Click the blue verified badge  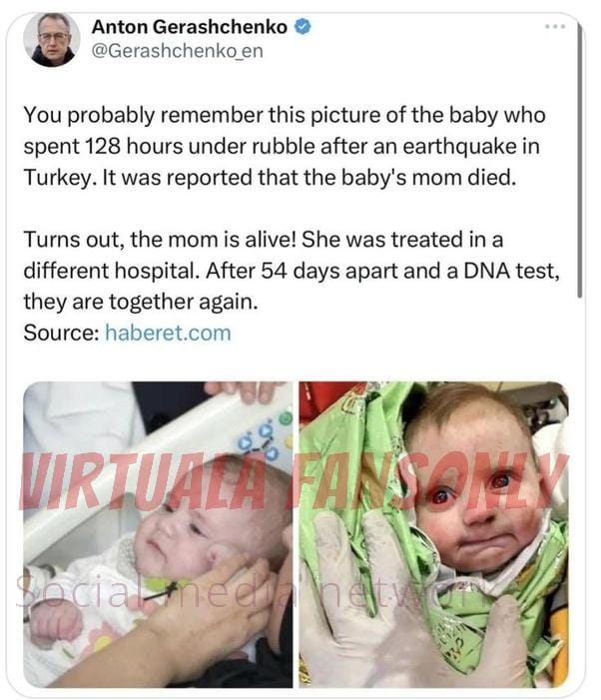coord(302,27)
